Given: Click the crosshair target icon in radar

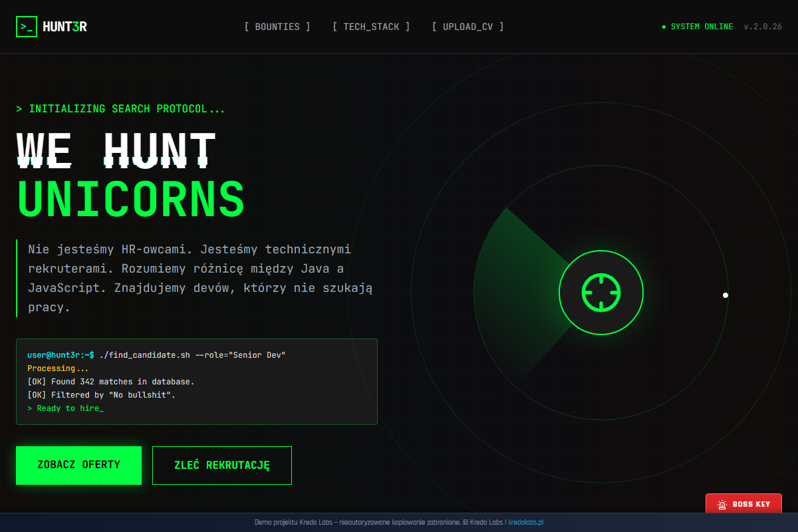Looking at the screenshot, I should click(601, 293).
